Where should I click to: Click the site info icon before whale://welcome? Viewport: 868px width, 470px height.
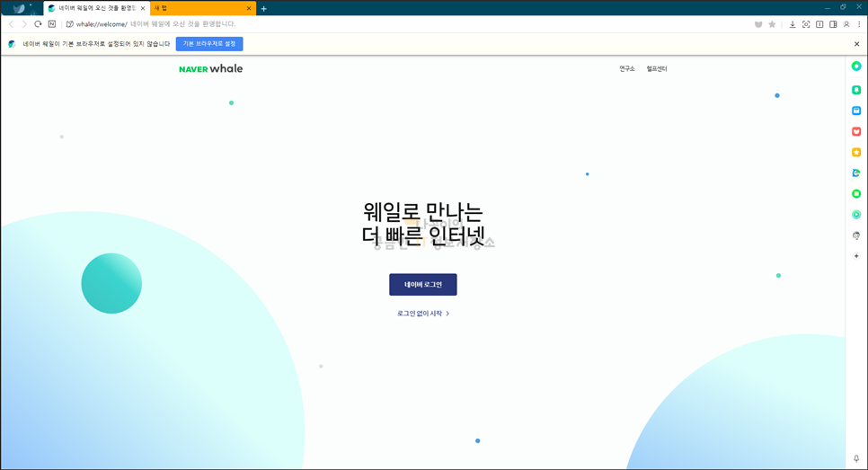pyautogui.click(x=70, y=24)
